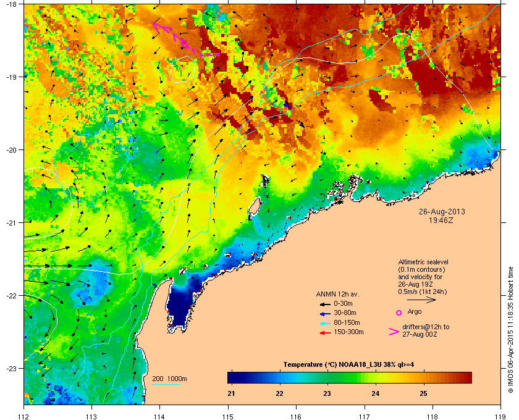Click the blue 30-80m legend arrow

tap(325, 314)
